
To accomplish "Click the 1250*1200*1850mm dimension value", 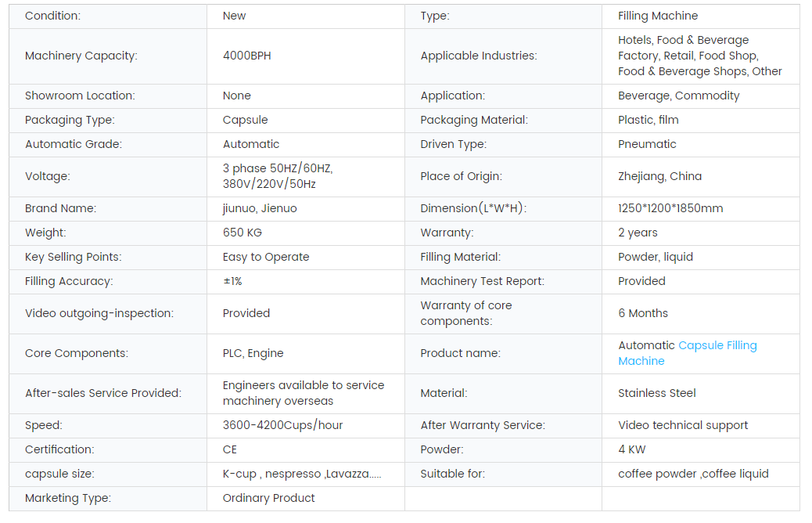I will (670, 208).
